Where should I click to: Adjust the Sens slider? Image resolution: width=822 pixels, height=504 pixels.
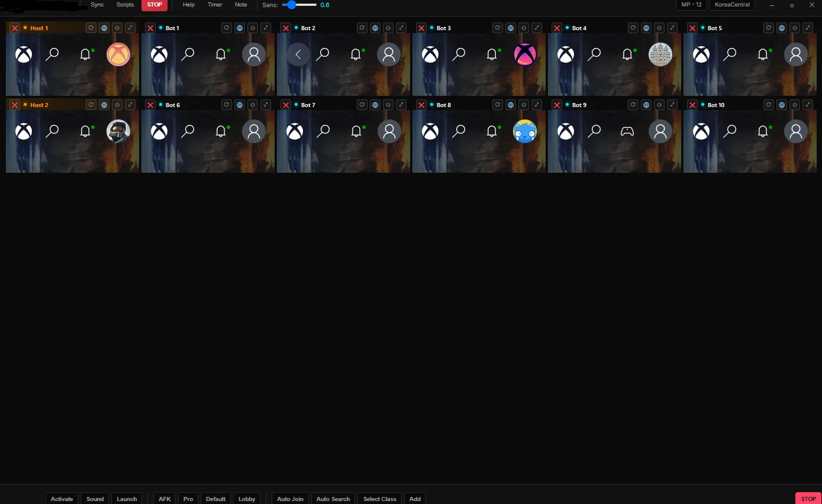click(x=299, y=5)
